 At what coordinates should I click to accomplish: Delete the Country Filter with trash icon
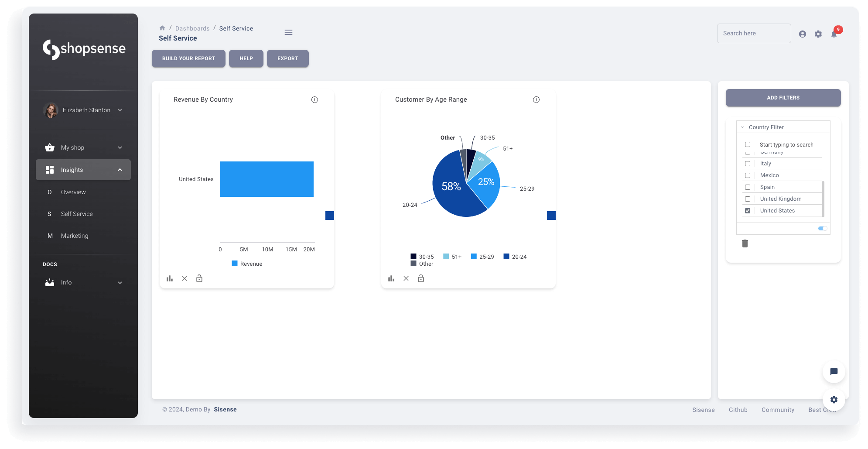click(745, 243)
